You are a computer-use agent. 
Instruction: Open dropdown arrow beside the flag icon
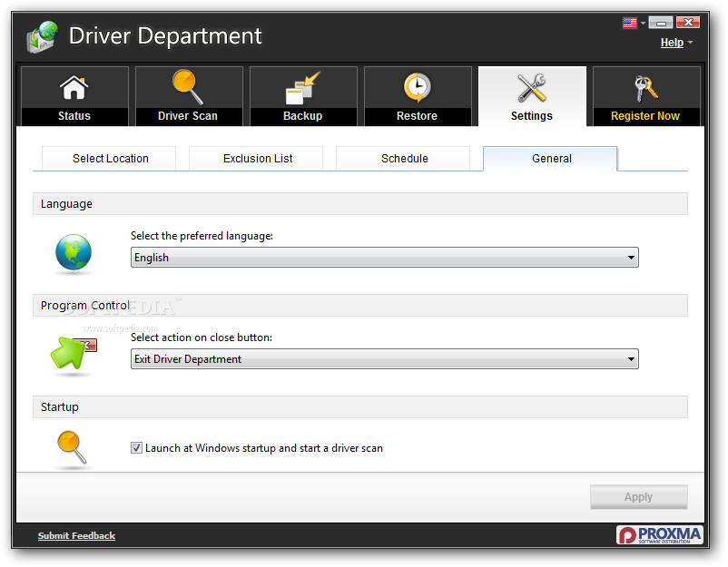click(643, 23)
